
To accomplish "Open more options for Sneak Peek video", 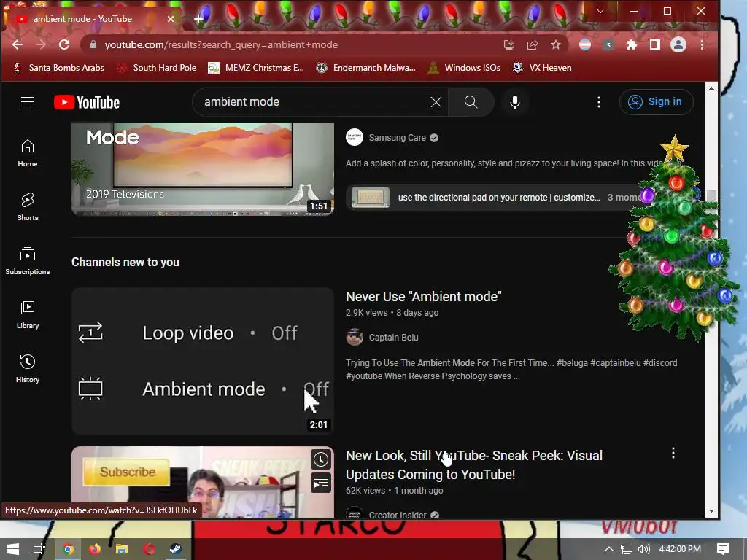I will [673, 453].
